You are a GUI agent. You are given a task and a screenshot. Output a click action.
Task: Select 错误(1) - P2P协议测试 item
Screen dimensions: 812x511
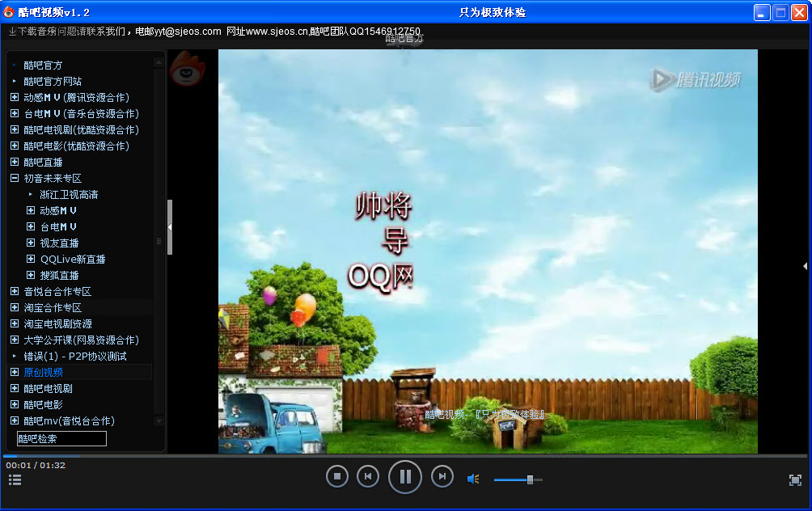click(x=75, y=357)
